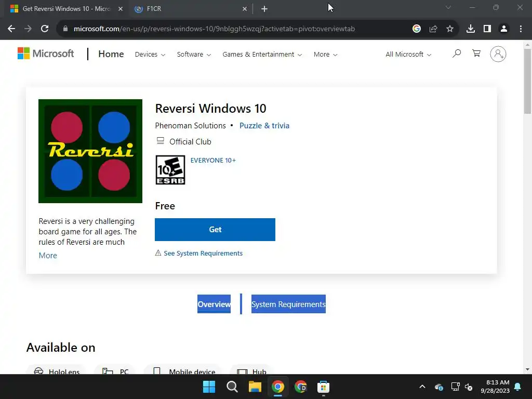The height and width of the screenshot is (399, 532).
Task: Expand the All Microsoft menu
Action: pyautogui.click(x=408, y=54)
